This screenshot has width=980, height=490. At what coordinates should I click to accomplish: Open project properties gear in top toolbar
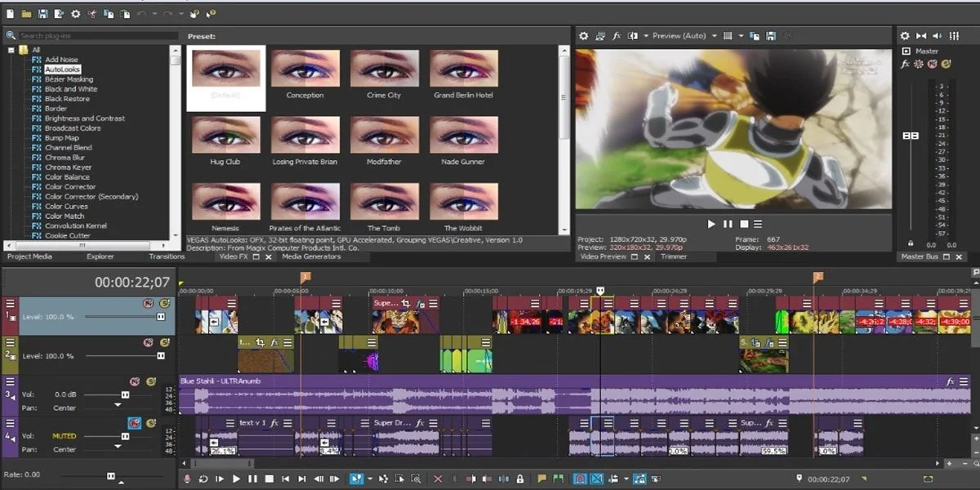click(x=76, y=14)
